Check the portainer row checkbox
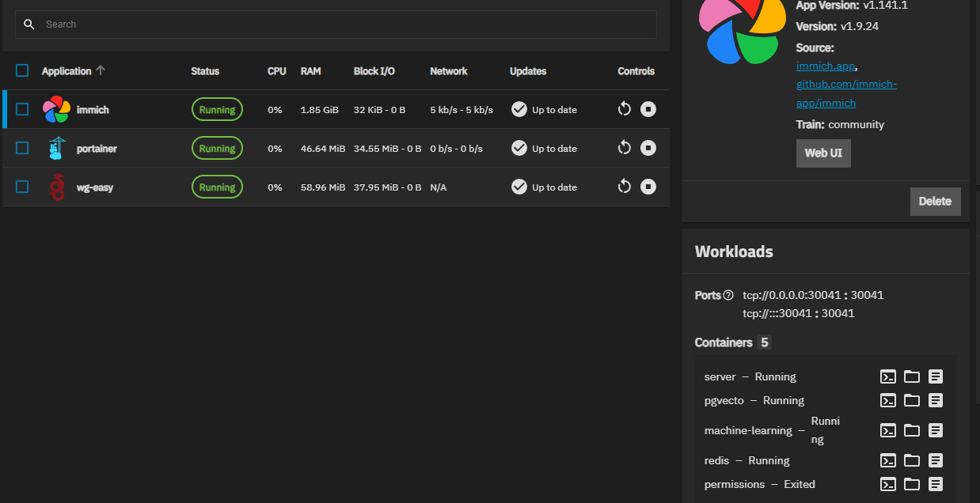This screenshot has height=503, width=980. 22,148
